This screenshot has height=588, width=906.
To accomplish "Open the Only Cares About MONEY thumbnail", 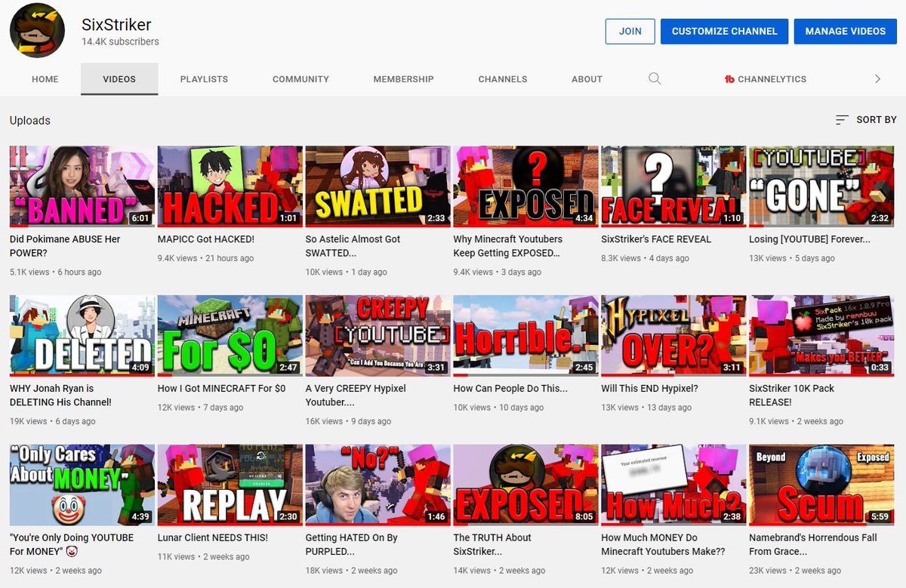I will tap(82, 485).
